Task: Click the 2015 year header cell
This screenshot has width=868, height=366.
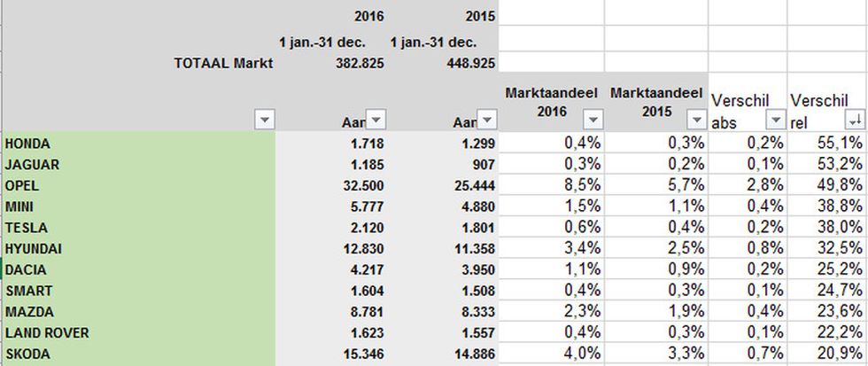Action: (x=480, y=15)
